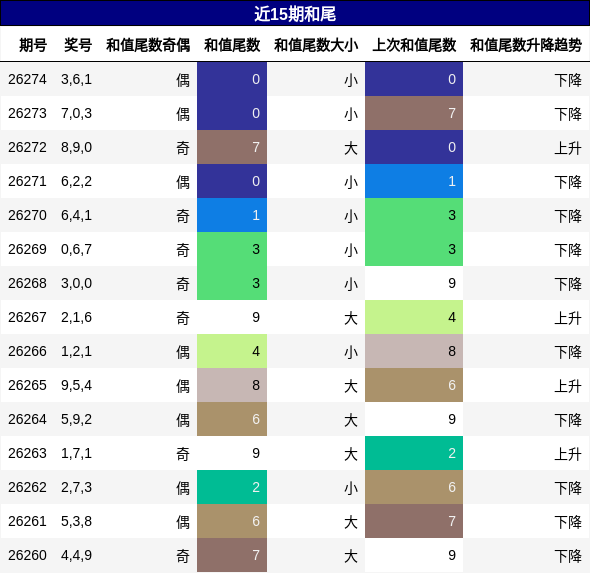Click winning numbers 5,3,8
This screenshot has height=573, width=590.
[x=76, y=521]
